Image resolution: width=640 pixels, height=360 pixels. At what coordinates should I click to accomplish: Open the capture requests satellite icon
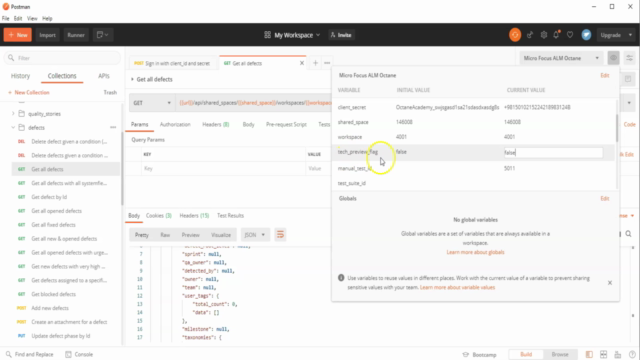[530, 35]
